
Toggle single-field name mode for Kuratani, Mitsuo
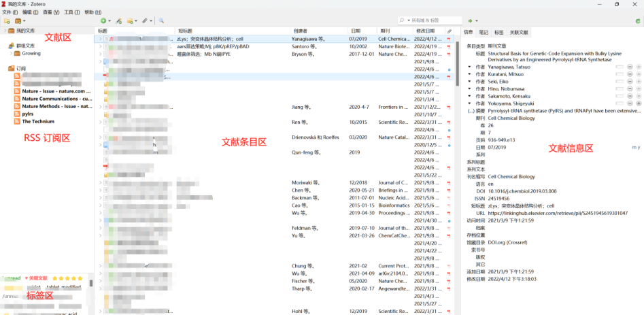[x=620, y=74]
